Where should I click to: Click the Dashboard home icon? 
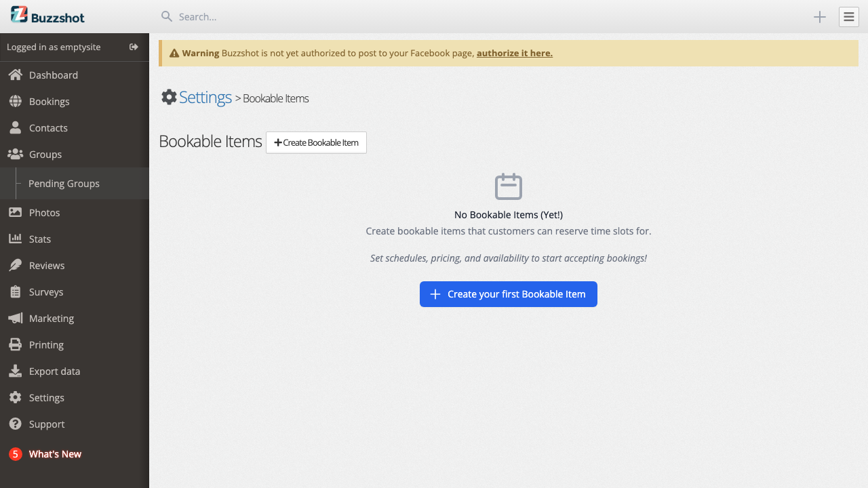coord(15,75)
